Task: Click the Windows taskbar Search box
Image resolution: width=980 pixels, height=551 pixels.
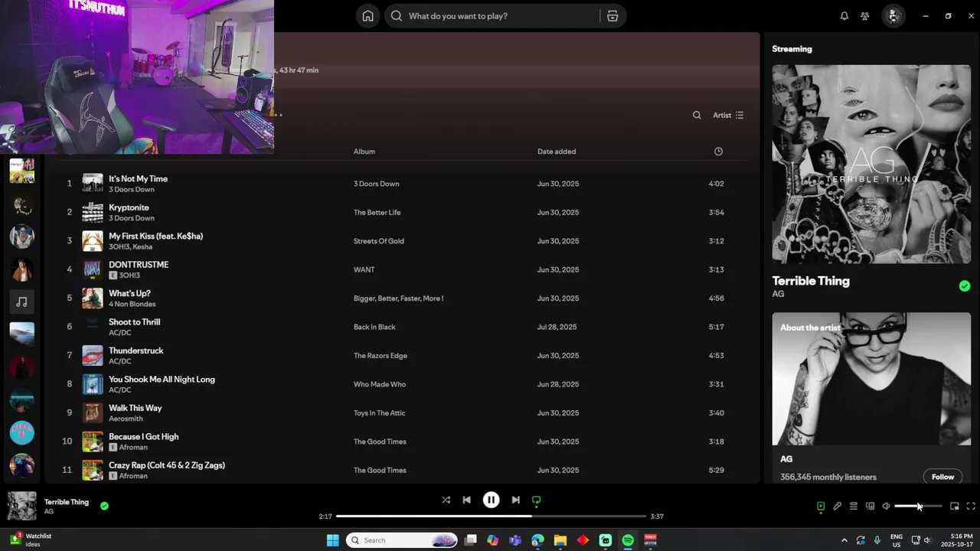Action: [x=403, y=540]
